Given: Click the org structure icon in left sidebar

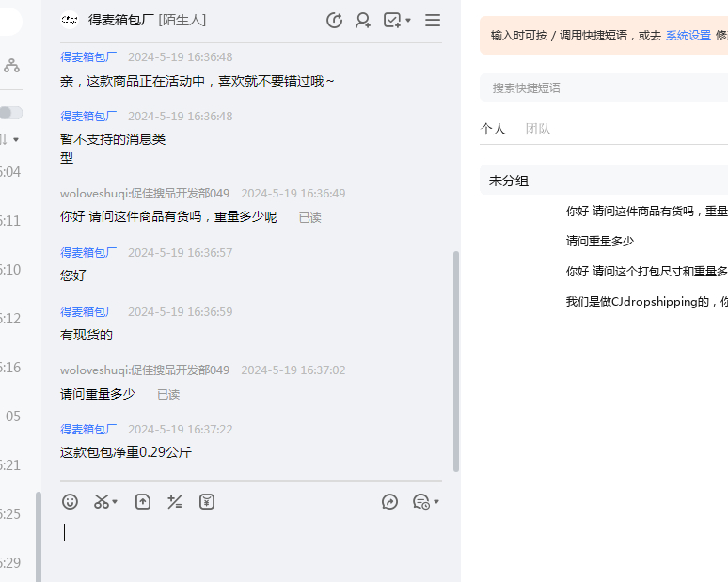Looking at the screenshot, I should point(11,66).
